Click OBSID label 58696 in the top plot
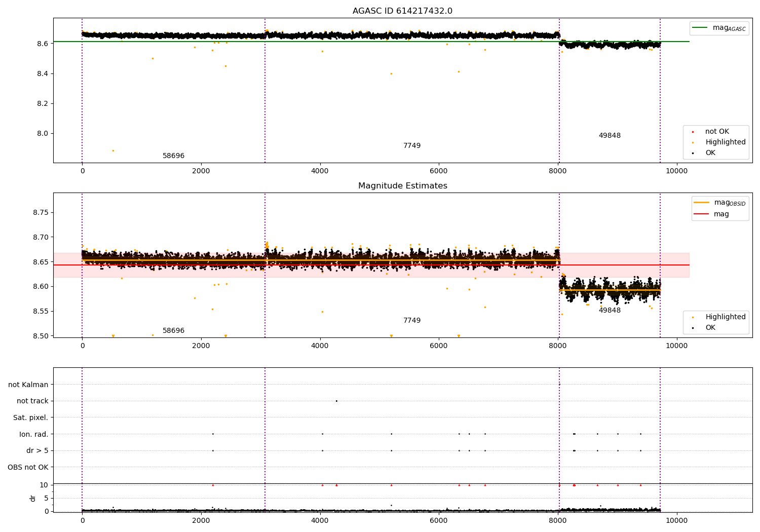Viewport: 760px width, 532px height. point(173,156)
